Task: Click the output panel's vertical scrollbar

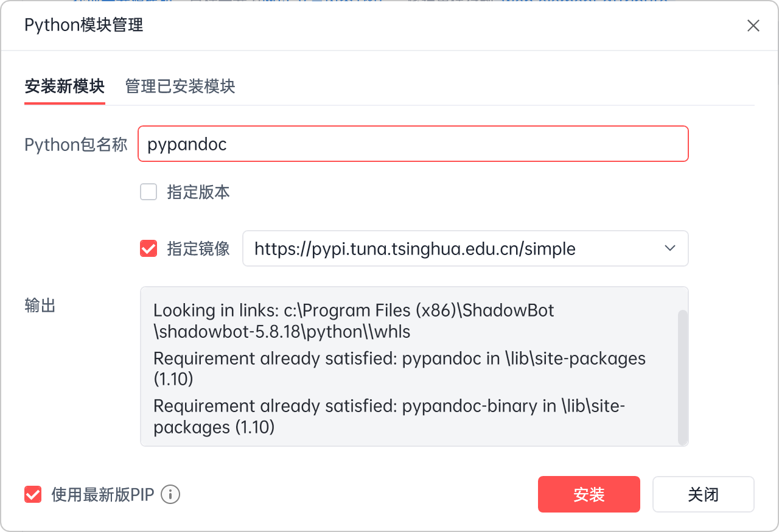Action: pos(683,377)
